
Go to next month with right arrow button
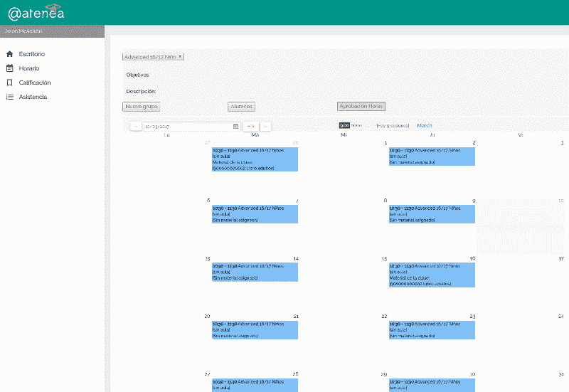point(265,127)
